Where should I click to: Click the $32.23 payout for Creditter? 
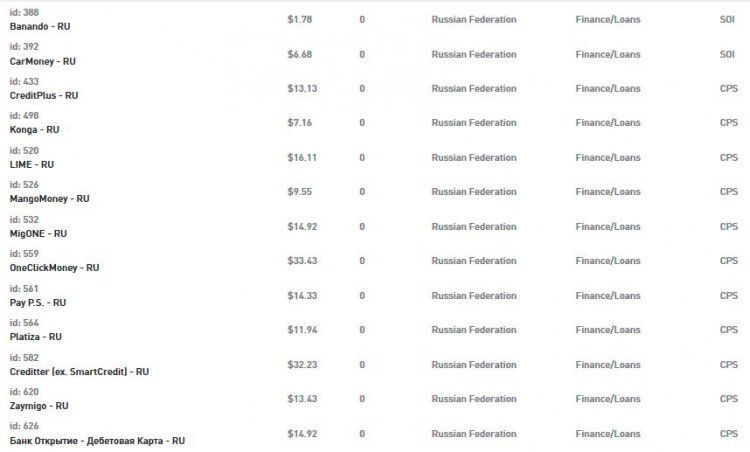(302, 365)
